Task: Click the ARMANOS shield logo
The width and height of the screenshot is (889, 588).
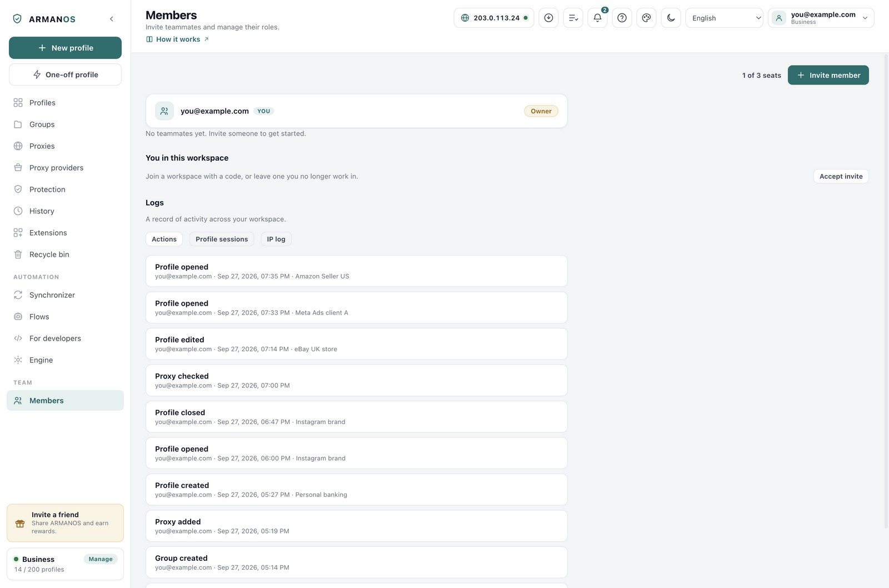Action: click(17, 19)
